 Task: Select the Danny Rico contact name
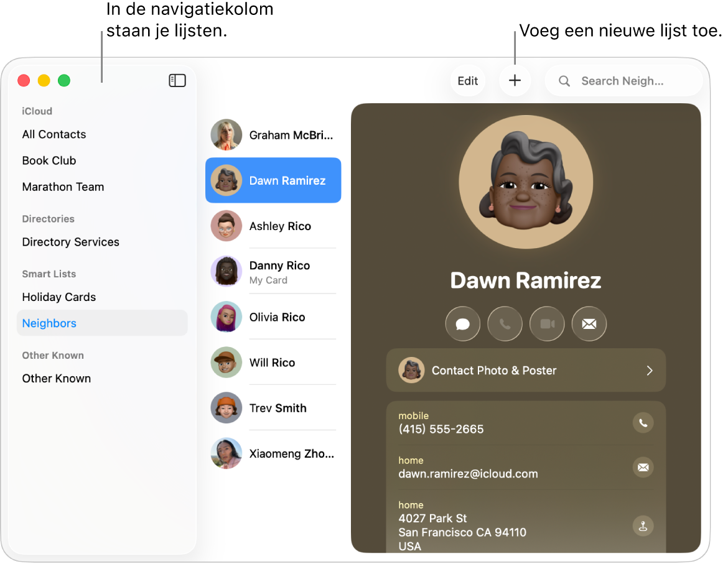[x=279, y=266]
